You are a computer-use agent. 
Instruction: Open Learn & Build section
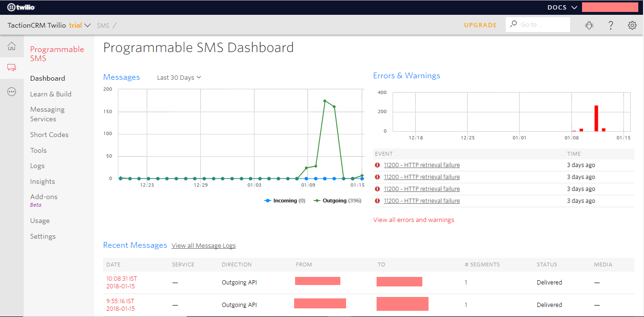51,94
